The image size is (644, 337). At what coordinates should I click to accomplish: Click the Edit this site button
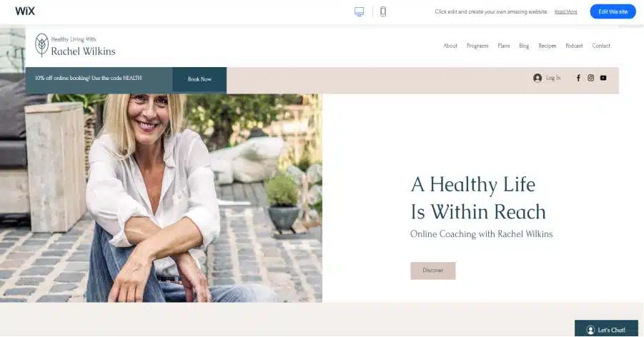tap(613, 11)
